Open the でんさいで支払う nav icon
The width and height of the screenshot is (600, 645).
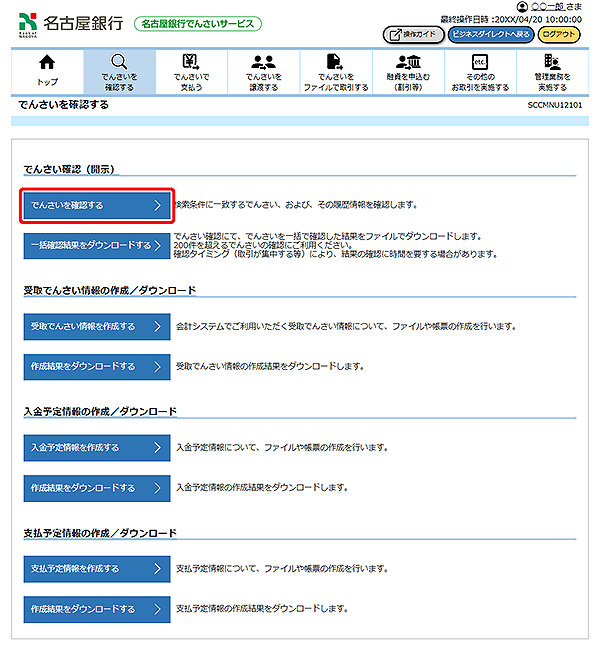[191, 62]
